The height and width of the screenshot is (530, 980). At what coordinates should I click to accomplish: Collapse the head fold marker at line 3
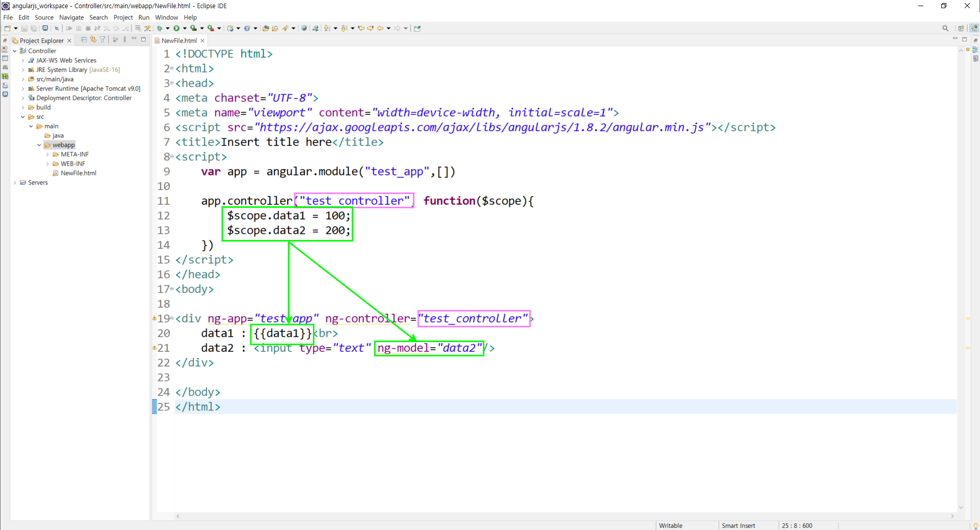pyautogui.click(x=172, y=83)
